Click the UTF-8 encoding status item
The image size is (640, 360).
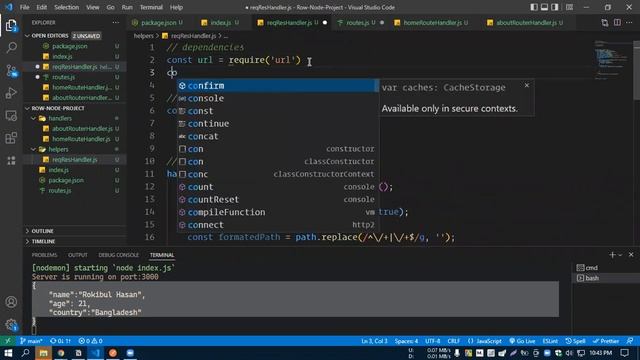[432, 341]
